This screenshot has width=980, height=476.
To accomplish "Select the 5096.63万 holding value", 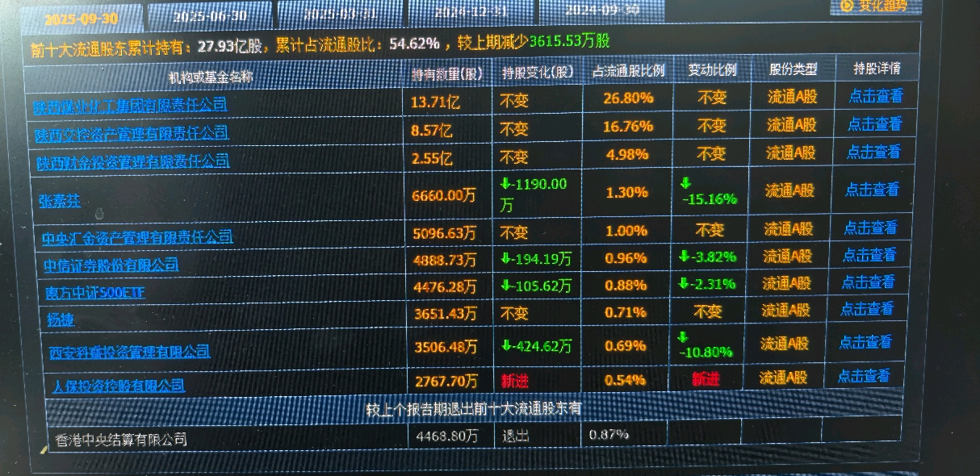I will (x=444, y=233).
